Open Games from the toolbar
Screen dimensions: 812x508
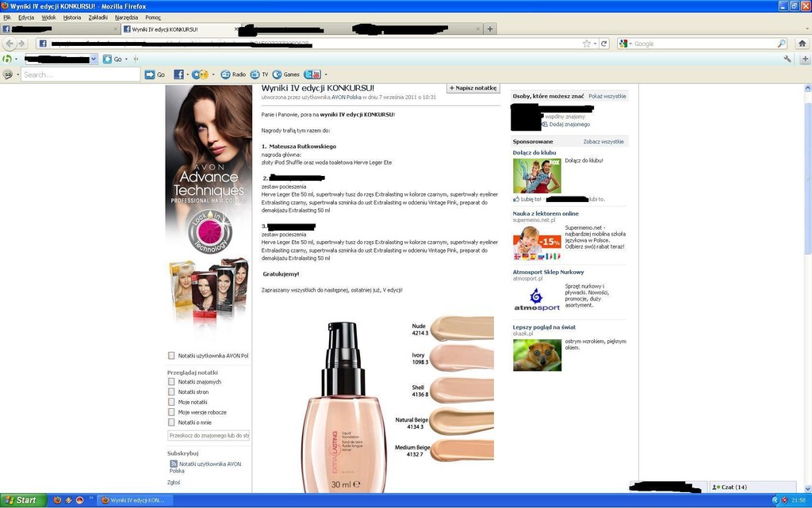tap(285, 74)
